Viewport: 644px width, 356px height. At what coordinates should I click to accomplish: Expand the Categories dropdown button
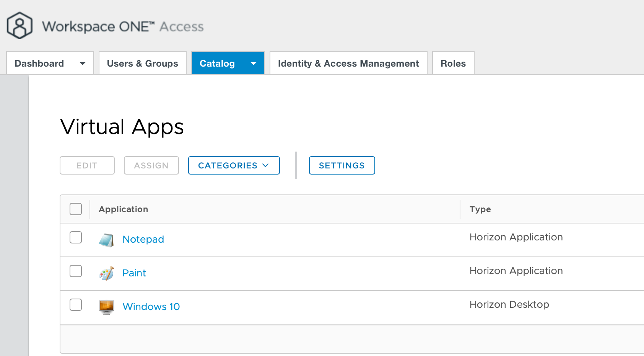234,165
